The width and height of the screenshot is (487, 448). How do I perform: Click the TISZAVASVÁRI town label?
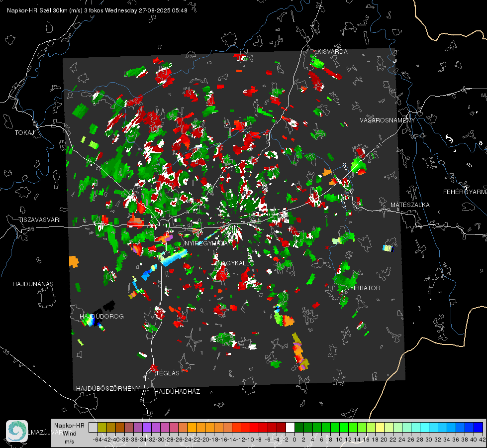click(39, 220)
